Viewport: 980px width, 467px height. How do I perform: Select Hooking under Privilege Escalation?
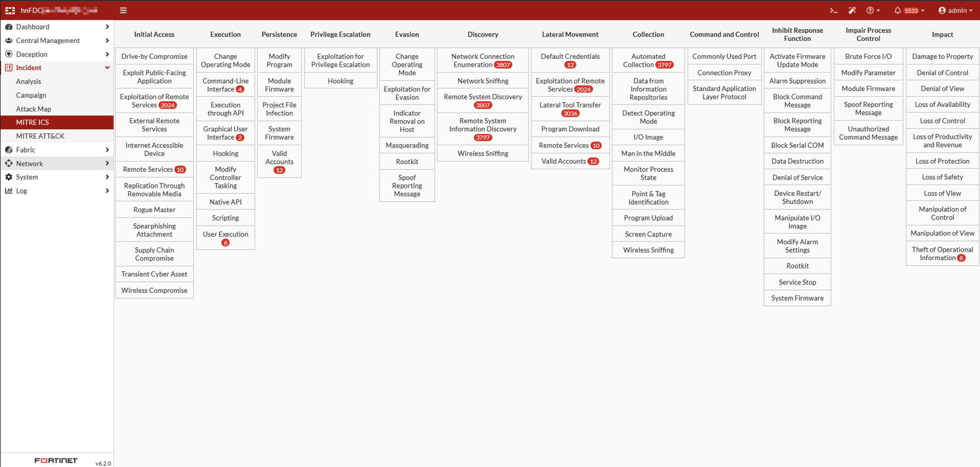[340, 81]
